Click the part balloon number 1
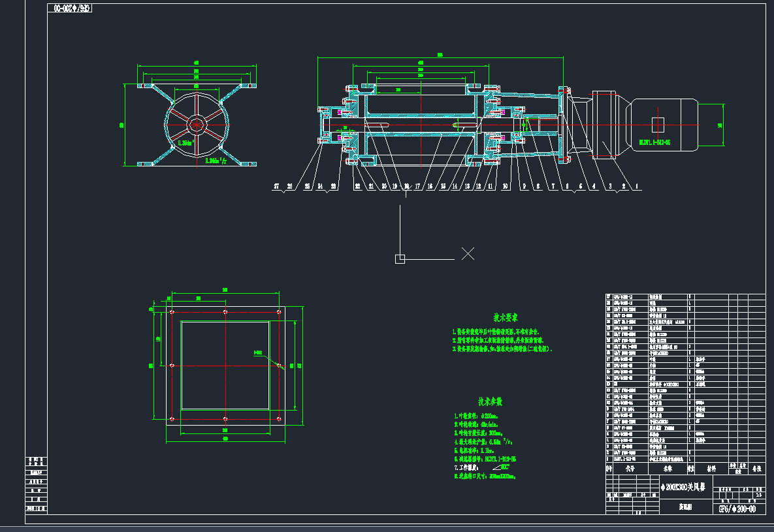The width and height of the screenshot is (774, 532). click(x=636, y=186)
